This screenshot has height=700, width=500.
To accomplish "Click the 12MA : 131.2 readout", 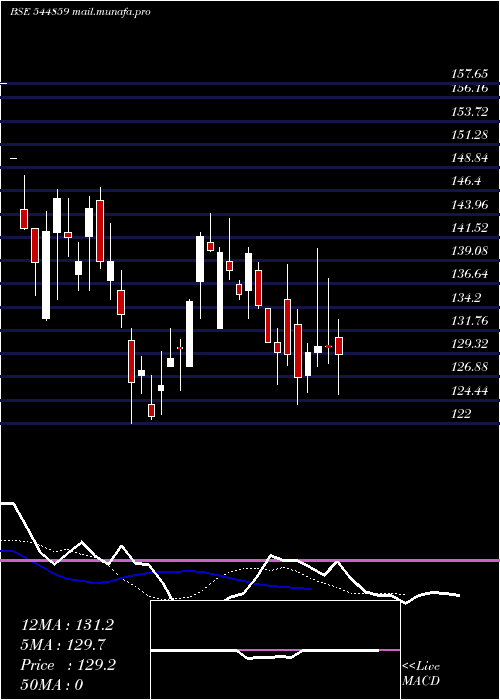I will pyautogui.click(x=67, y=625).
